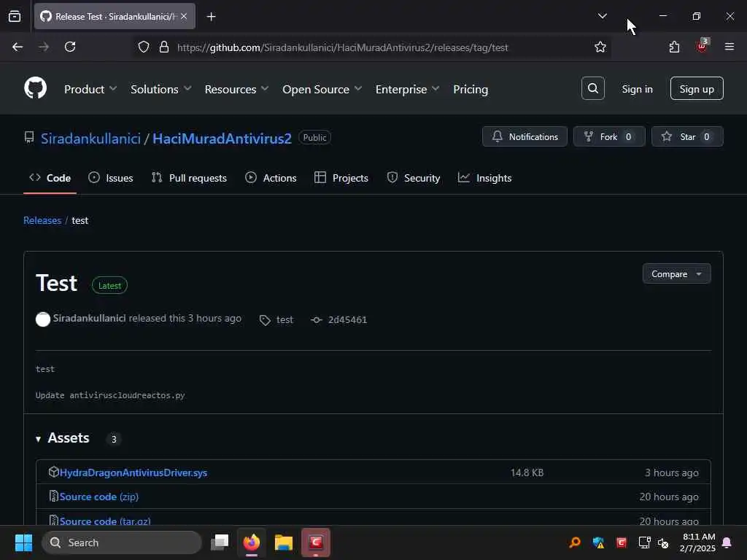Expand the Product menu
747x560 pixels.
coord(90,89)
